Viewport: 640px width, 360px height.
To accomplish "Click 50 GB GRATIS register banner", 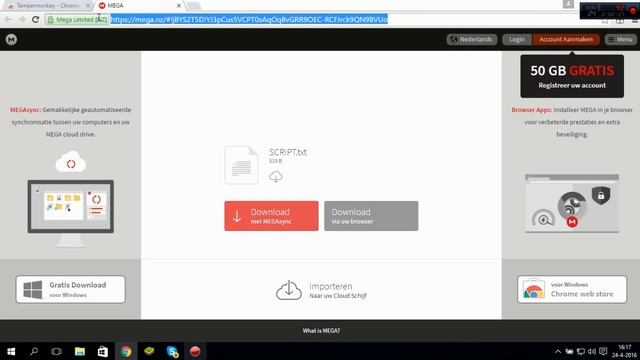I will point(572,76).
